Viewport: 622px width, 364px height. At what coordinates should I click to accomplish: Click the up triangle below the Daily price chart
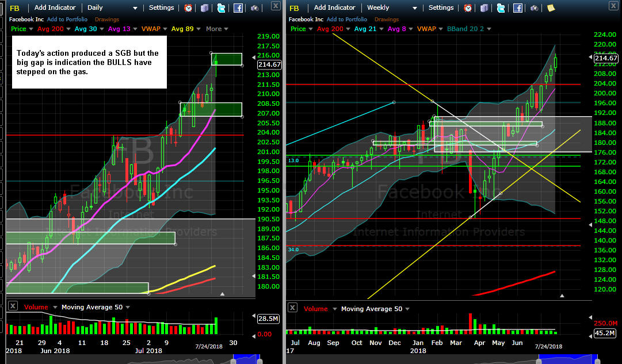coord(222,294)
